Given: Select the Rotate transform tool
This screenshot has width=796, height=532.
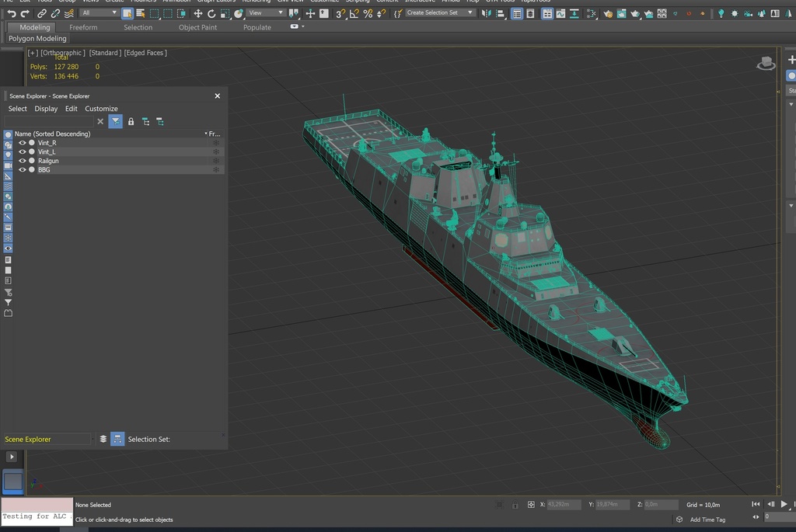Looking at the screenshot, I should tap(211, 13).
